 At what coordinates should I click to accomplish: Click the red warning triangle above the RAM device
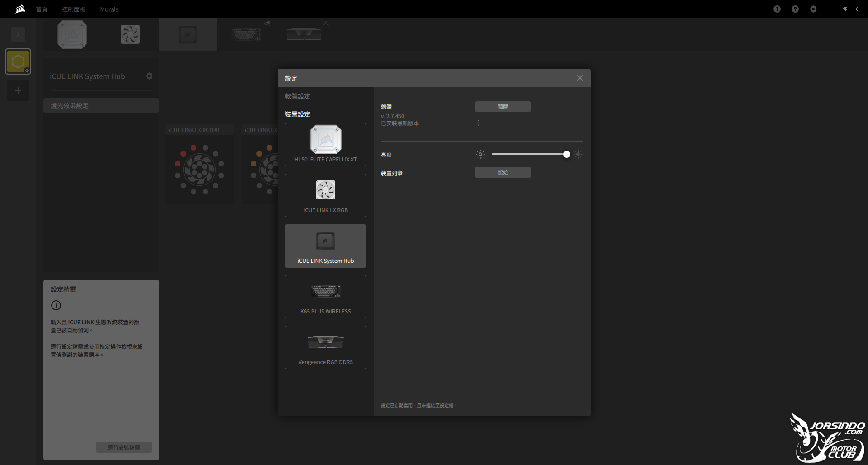[326, 24]
